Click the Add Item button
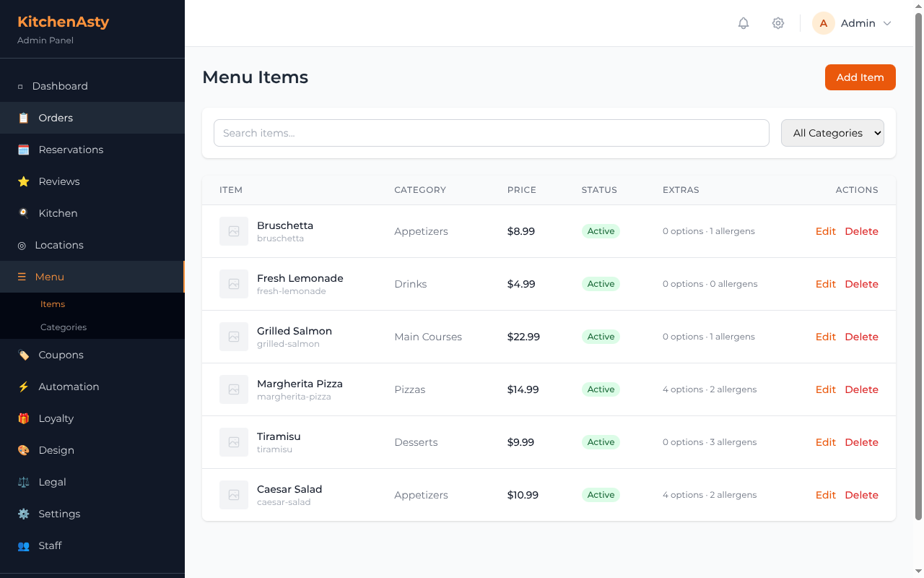 [860, 77]
